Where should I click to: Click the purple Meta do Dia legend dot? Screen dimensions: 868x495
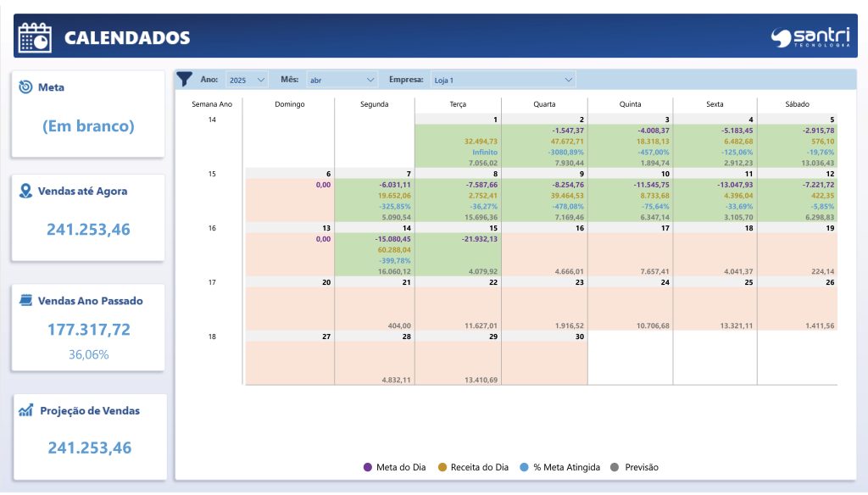(368, 467)
